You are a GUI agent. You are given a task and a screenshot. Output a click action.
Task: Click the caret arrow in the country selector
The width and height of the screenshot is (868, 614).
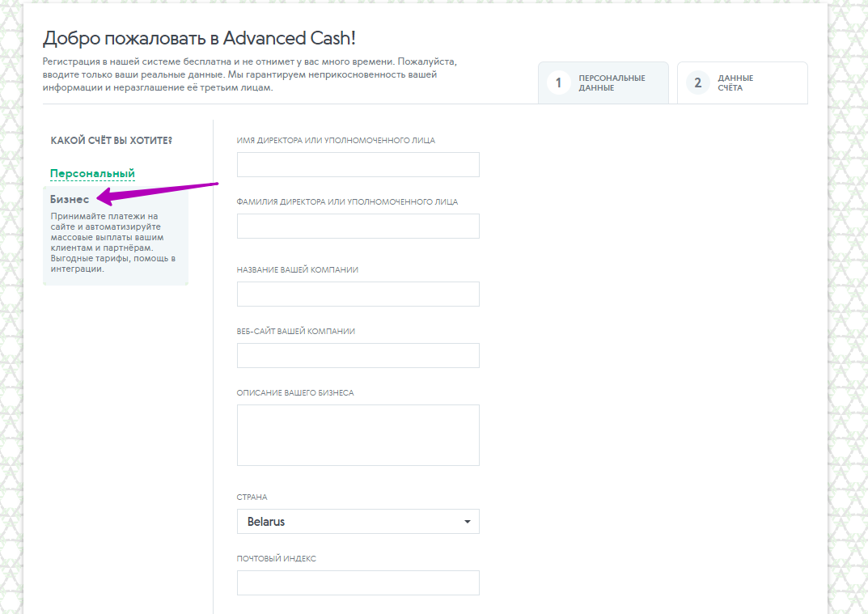point(467,522)
